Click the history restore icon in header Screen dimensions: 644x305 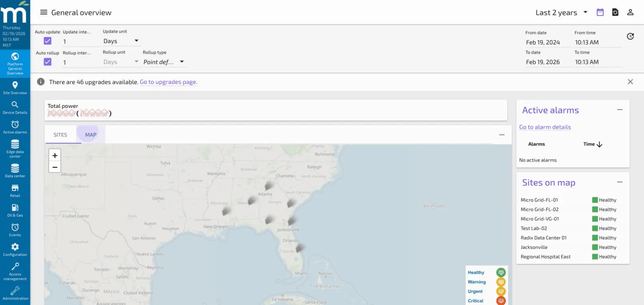click(x=615, y=12)
